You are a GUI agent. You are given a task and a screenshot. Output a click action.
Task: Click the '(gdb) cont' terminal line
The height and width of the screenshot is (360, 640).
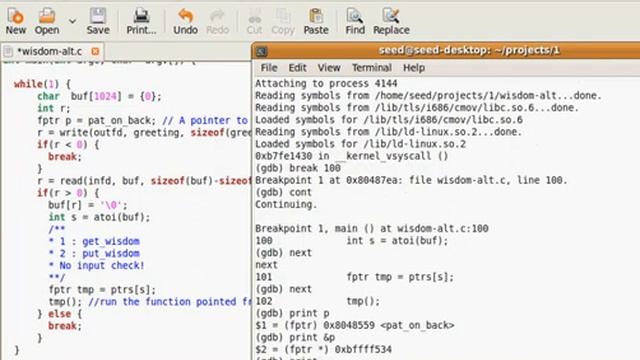point(283,192)
